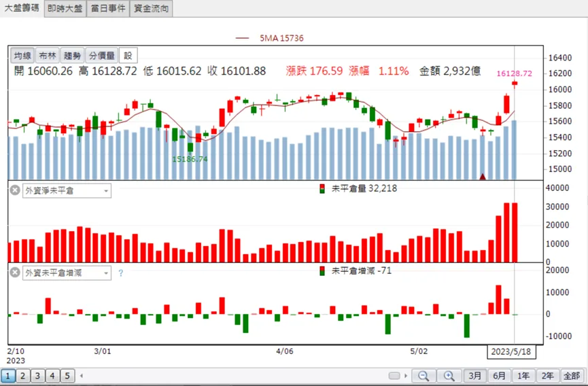Select page 2 button
The width and height of the screenshot is (588, 386).
[23, 376]
